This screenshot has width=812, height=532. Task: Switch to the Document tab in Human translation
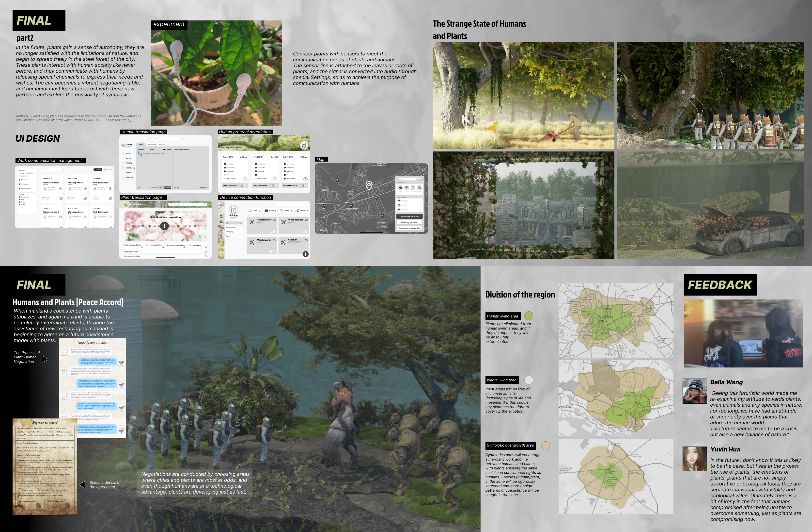pyautogui.click(x=152, y=145)
